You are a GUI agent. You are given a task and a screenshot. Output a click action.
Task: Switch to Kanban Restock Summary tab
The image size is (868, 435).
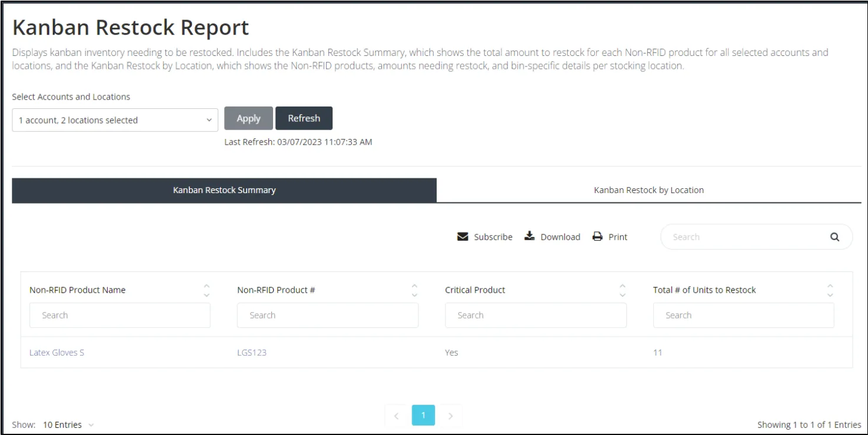(x=224, y=190)
